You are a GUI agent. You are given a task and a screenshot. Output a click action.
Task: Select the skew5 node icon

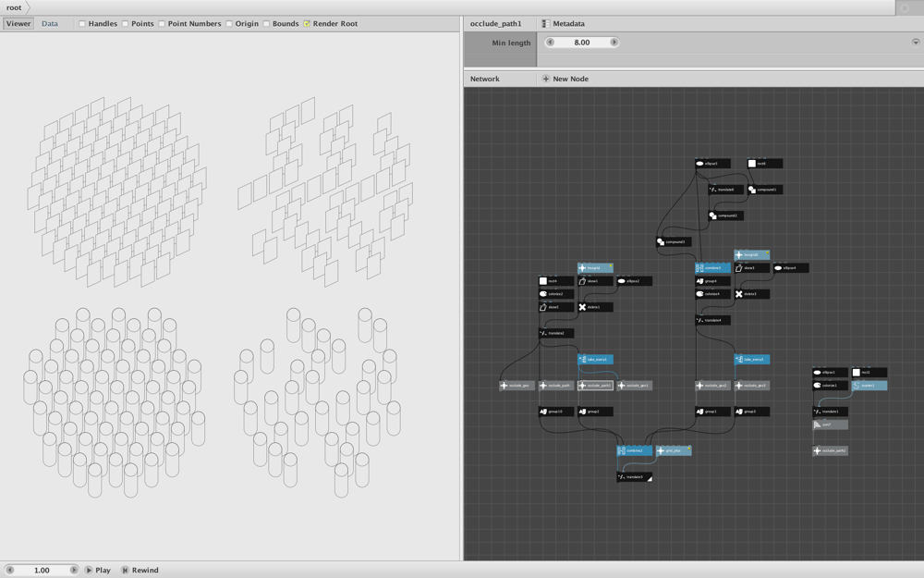(x=543, y=307)
